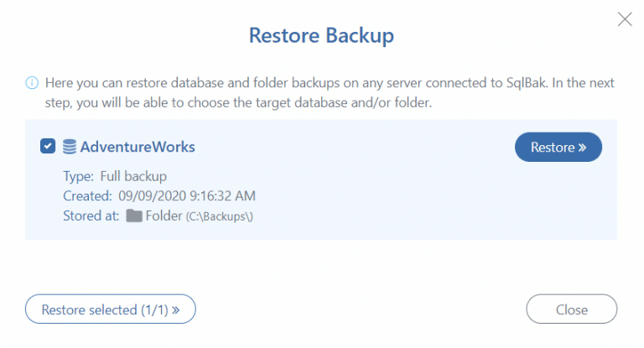
Task: Click the C:\Backups\ path text
Action: tap(220, 216)
